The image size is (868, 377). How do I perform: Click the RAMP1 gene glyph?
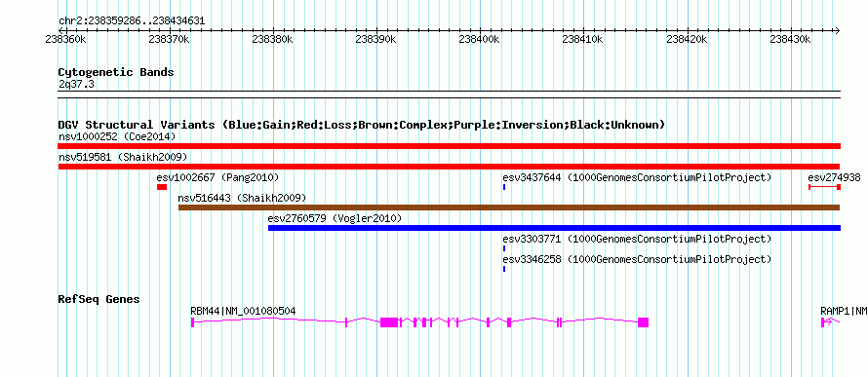(831, 322)
